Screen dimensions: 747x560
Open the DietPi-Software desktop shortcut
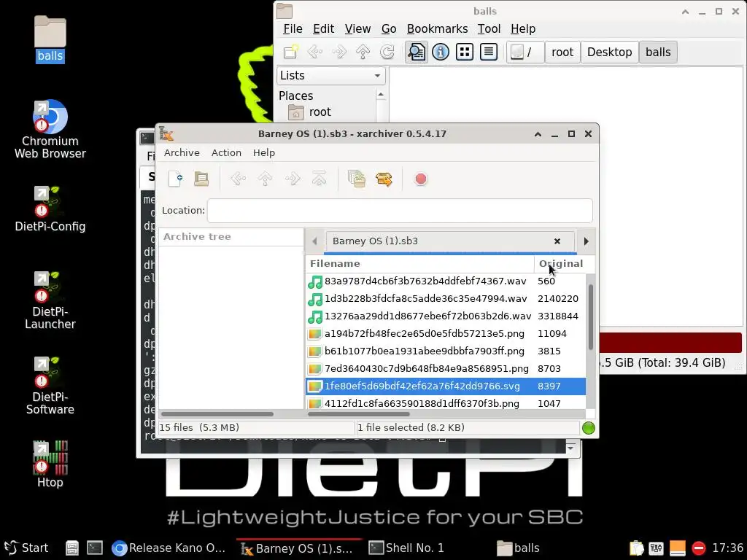pos(50,386)
